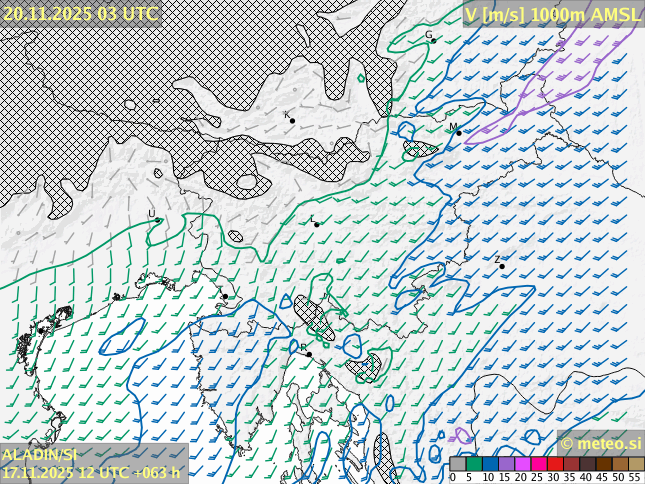Select the purple 15–20 m/s legend swatch

coord(506,464)
